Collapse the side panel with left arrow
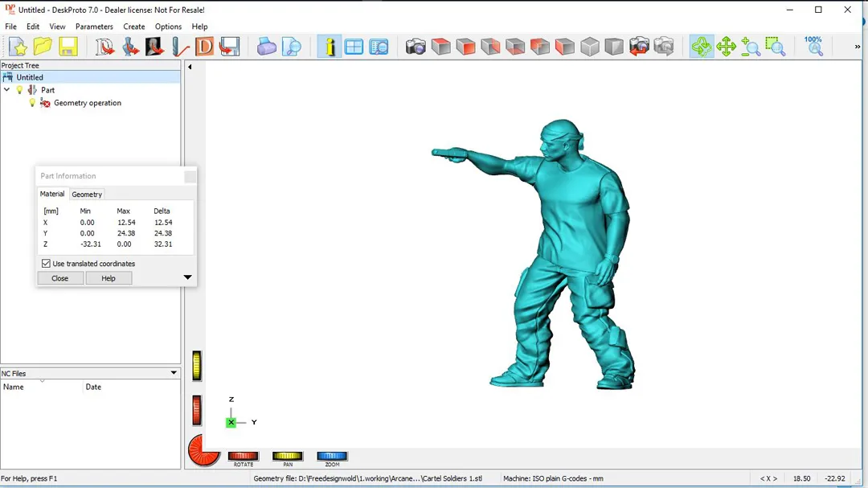This screenshot has width=868, height=488. pyautogui.click(x=190, y=67)
